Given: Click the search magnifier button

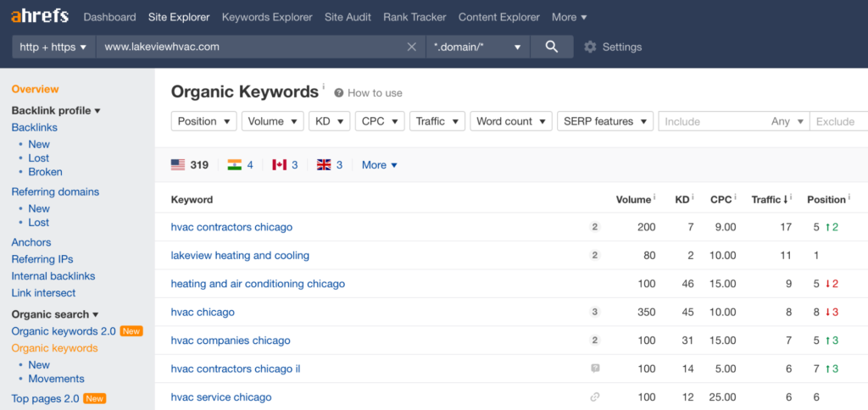Looking at the screenshot, I should click(551, 47).
